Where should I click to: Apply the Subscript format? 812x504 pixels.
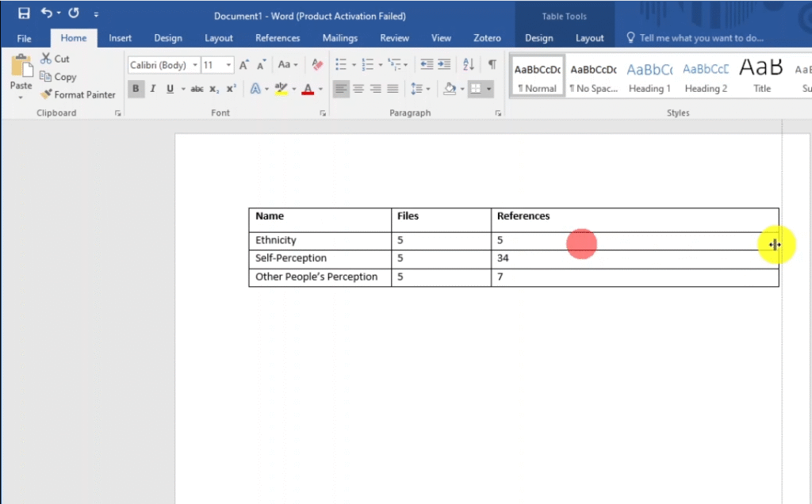pos(214,89)
